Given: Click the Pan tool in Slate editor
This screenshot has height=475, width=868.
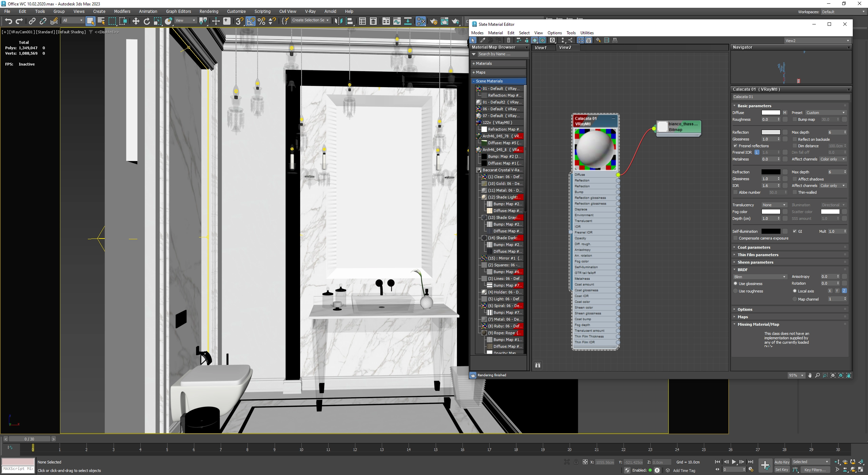Looking at the screenshot, I should (x=810, y=375).
